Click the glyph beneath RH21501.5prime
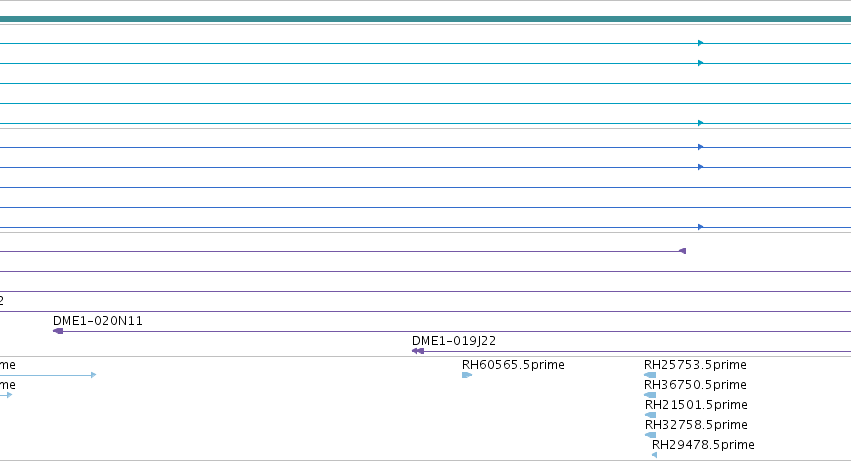The width and height of the screenshot is (851, 461). pyautogui.click(x=650, y=415)
